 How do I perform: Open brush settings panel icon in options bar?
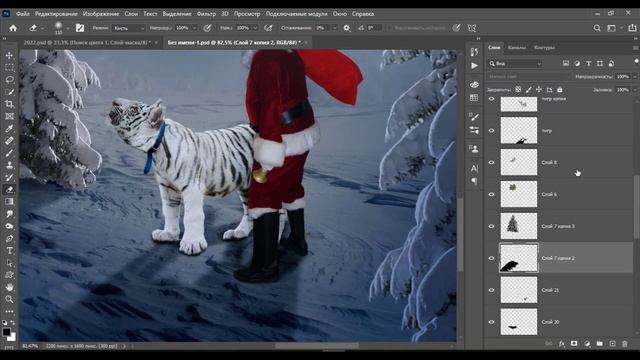[80, 28]
